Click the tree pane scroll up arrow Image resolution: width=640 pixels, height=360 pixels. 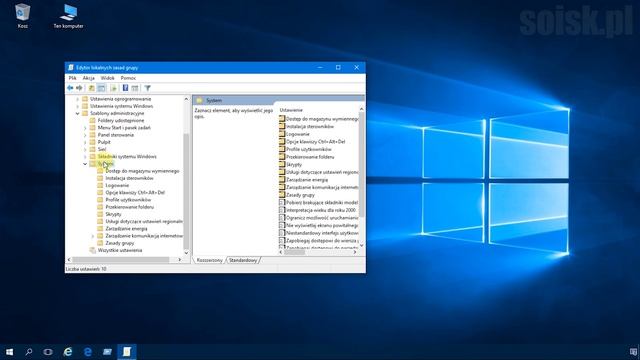point(186,99)
